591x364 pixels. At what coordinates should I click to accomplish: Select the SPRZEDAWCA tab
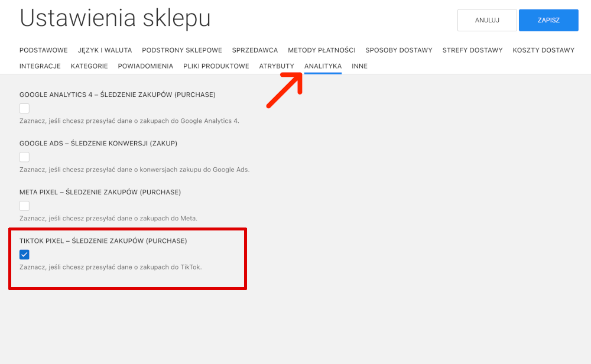[x=255, y=50]
